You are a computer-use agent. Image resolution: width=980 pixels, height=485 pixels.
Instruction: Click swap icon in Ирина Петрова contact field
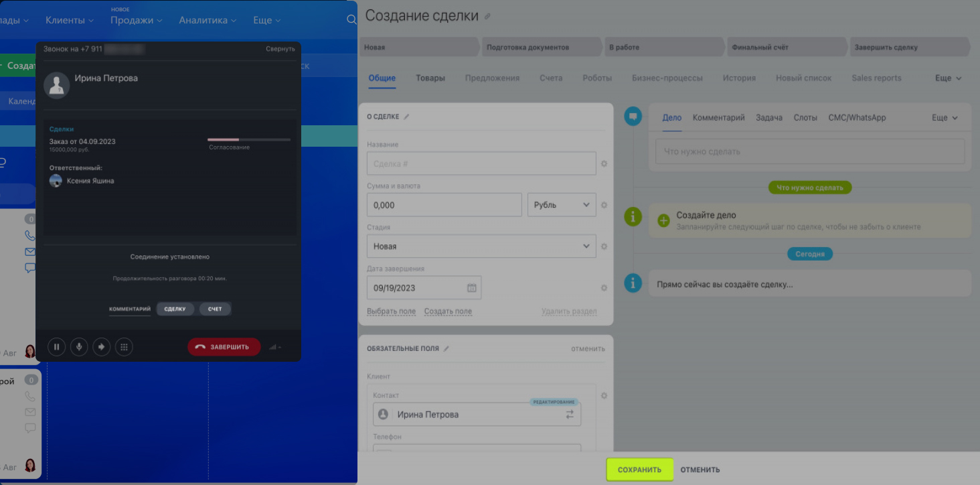tap(570, 415)
